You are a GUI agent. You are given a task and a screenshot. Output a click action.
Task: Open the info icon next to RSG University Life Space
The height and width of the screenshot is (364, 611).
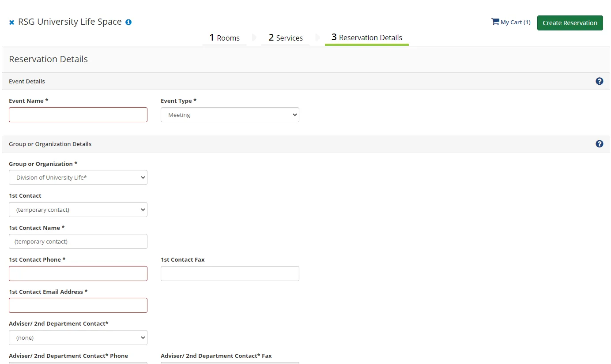click(128, 22)
